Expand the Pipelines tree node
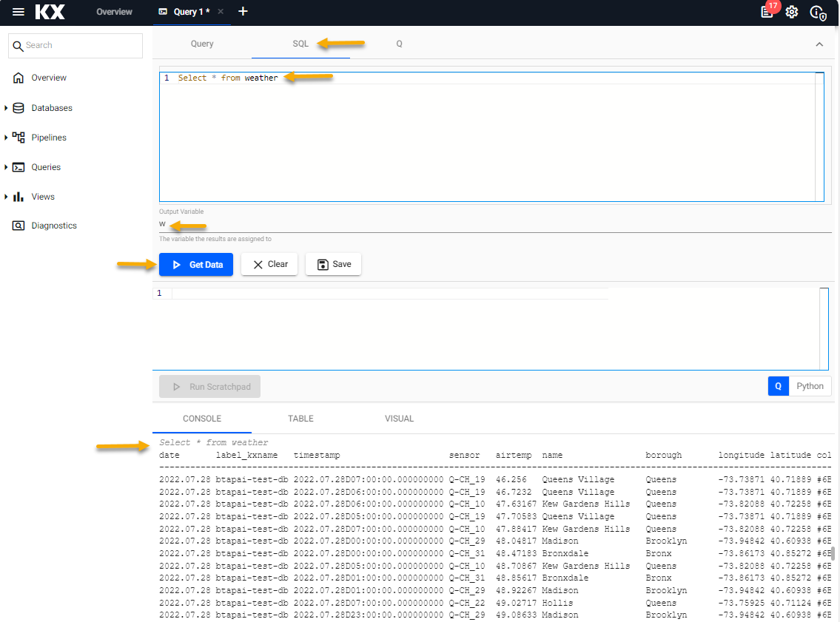 point(6,138)
